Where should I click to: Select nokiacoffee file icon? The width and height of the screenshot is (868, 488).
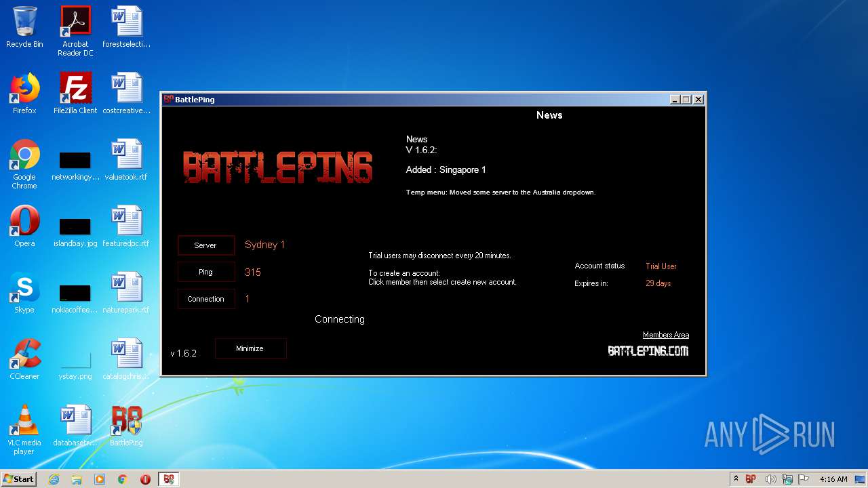click(x=75, y=299)
